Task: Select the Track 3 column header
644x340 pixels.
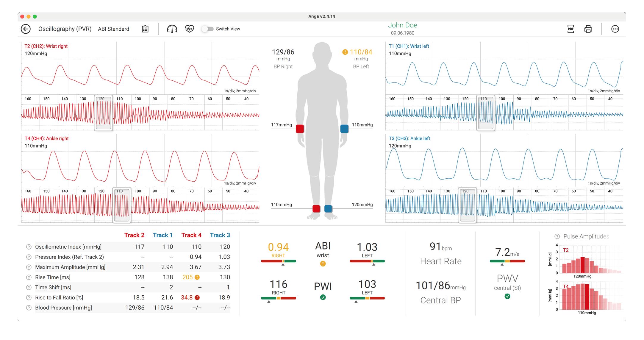Action: coord(220,235)
